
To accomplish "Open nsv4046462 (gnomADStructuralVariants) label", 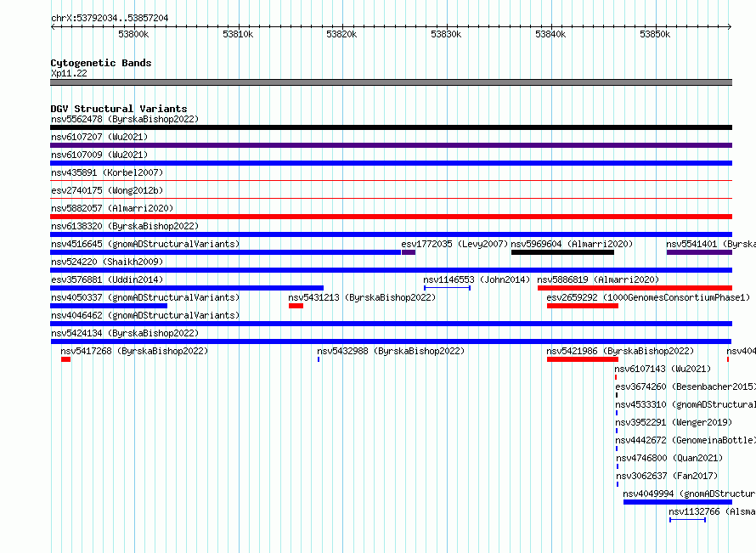I will click(x=145, y=315).
